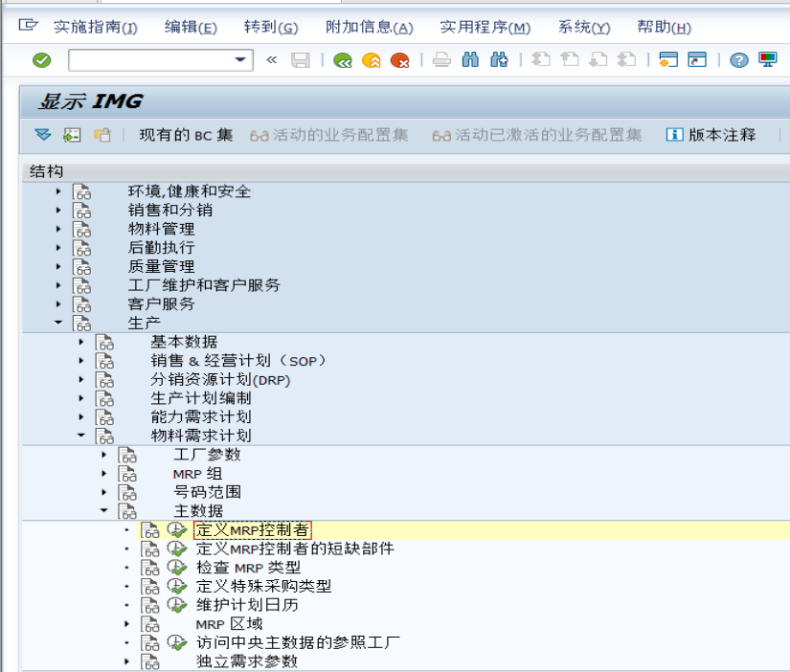This screenshot has width=790, height=672.
Task: Open documentation icon for 基本数据
Action: pos(104,342)
